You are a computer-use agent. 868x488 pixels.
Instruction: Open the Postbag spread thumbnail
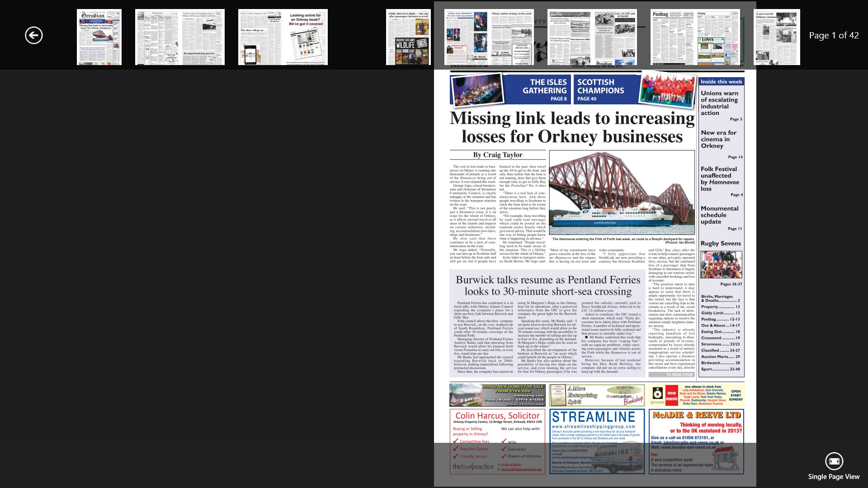tap(695, 37)
